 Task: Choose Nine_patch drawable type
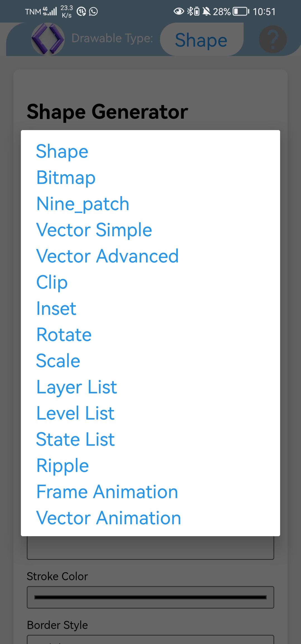coord(83,203)
